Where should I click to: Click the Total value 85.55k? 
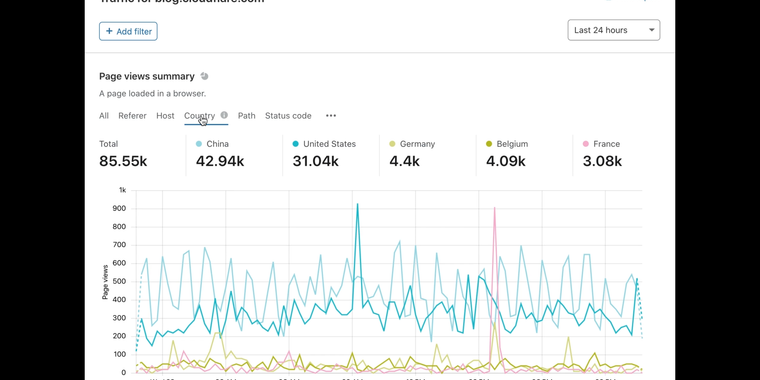(123, 161)
